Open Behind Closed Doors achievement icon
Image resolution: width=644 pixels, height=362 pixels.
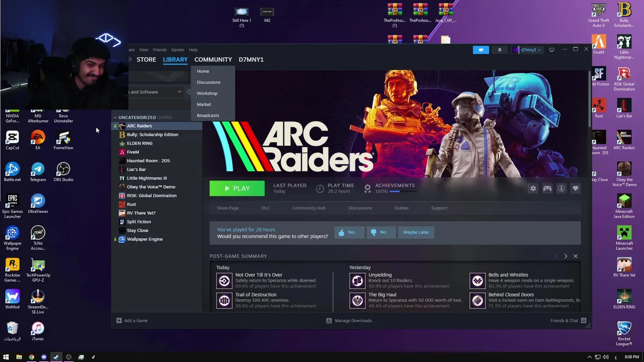coord(477,300)
